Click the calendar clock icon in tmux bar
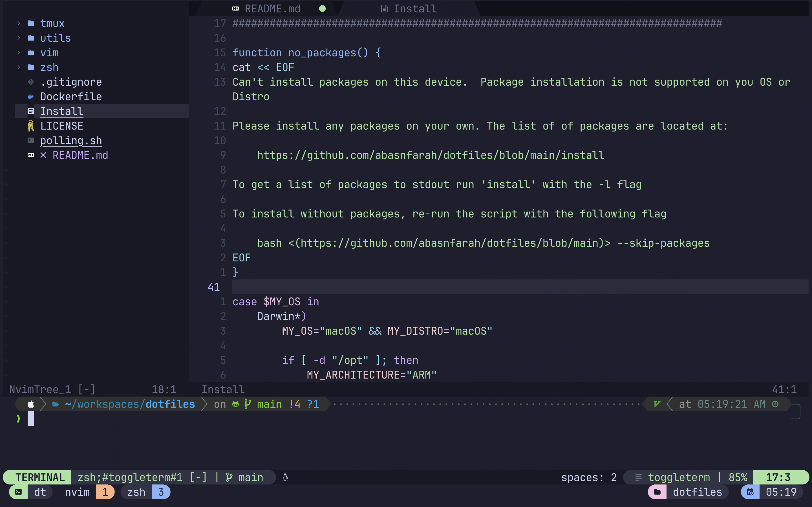Viewport: 812px width, 507px height. (x=750, y=492)
